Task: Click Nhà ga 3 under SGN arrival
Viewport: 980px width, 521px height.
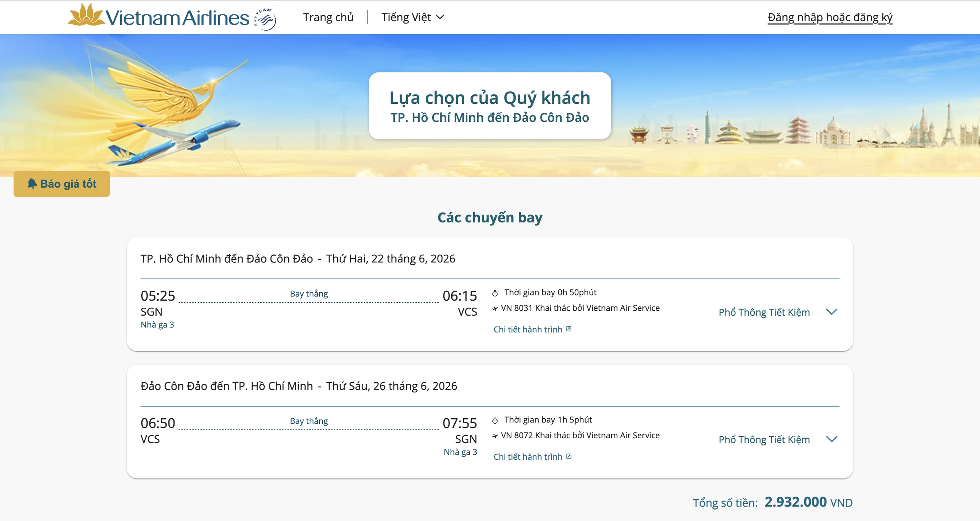Action: click(461, 452)
